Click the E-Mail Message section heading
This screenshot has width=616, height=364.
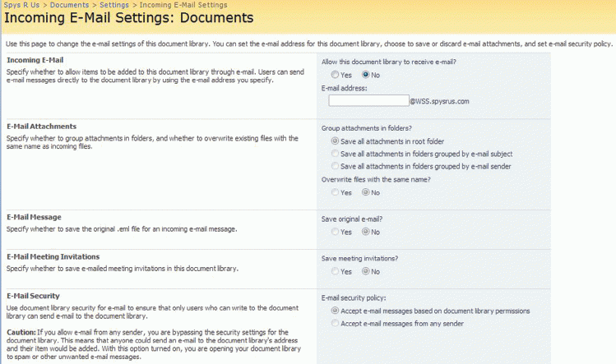click(35, 217)
